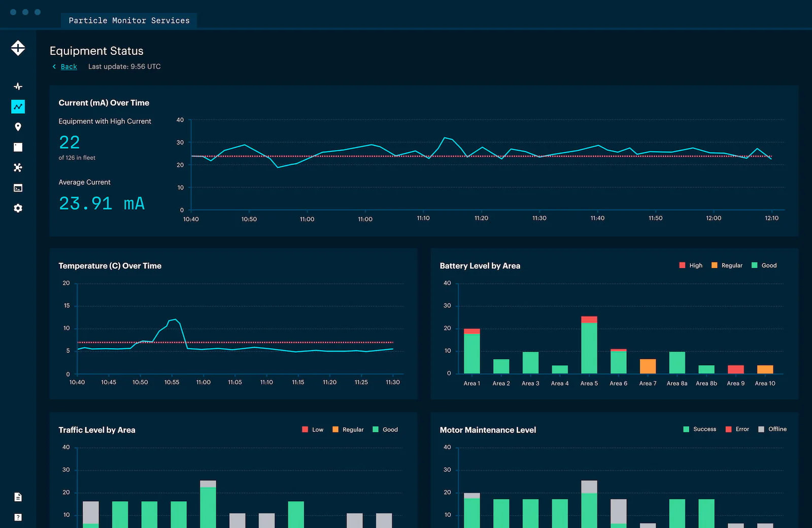This screenshot has width=812, height=528.
Task: Click the Area 1 battery bar
Action: 472,351
